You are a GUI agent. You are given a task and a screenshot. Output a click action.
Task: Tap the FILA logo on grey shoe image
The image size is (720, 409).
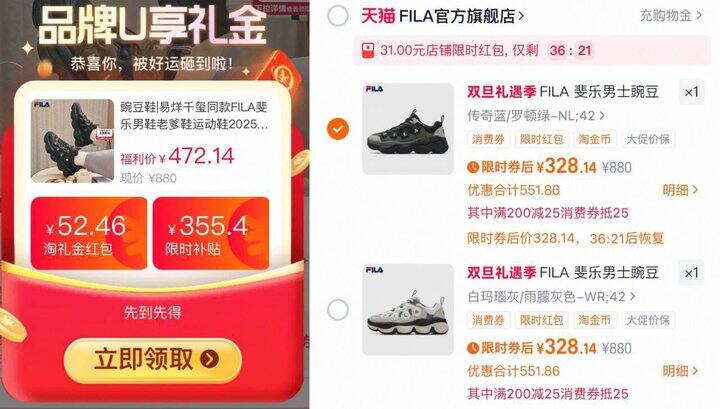pos(374,270)
